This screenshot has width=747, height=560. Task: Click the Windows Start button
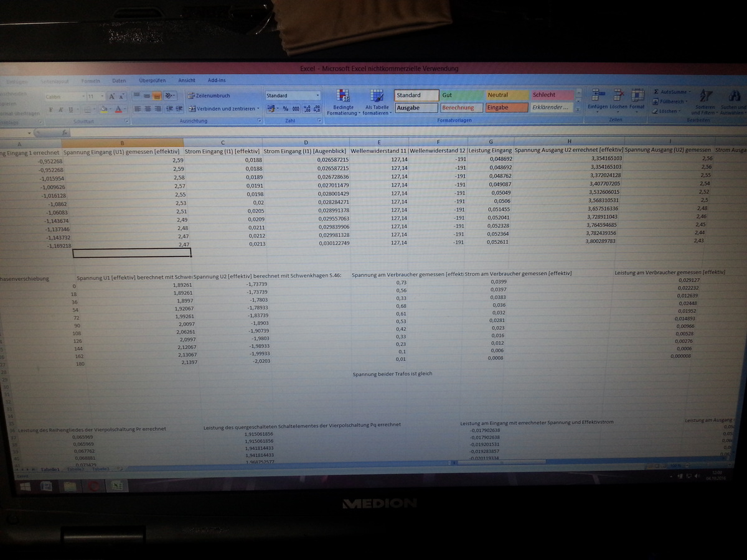point(26,487)
